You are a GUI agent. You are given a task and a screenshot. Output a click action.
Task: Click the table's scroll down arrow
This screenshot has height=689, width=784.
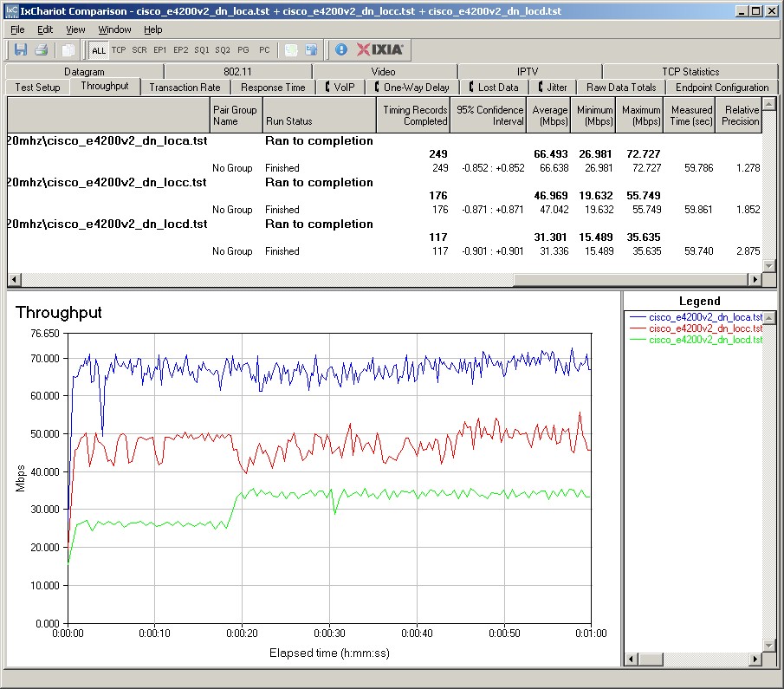click(769, 266)
